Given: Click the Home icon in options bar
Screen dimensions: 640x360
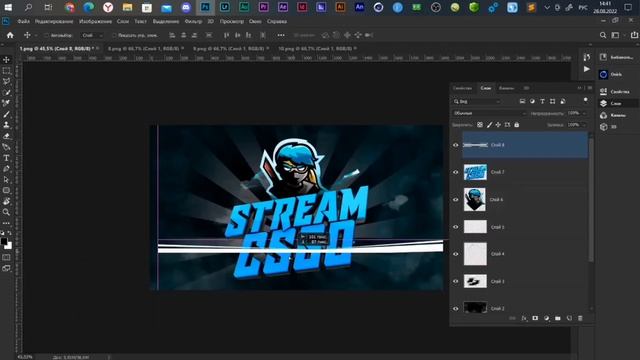Looking at the screenshot, I should (10, 35).
